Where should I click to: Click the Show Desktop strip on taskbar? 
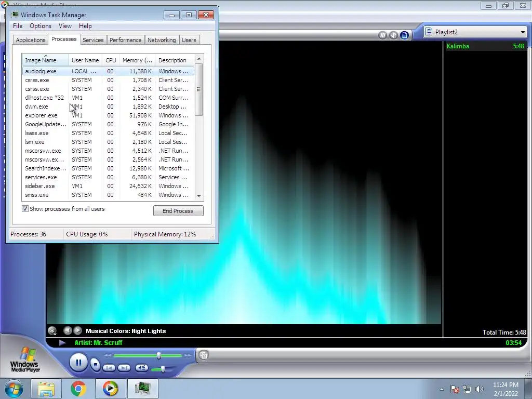pos(528,389)
